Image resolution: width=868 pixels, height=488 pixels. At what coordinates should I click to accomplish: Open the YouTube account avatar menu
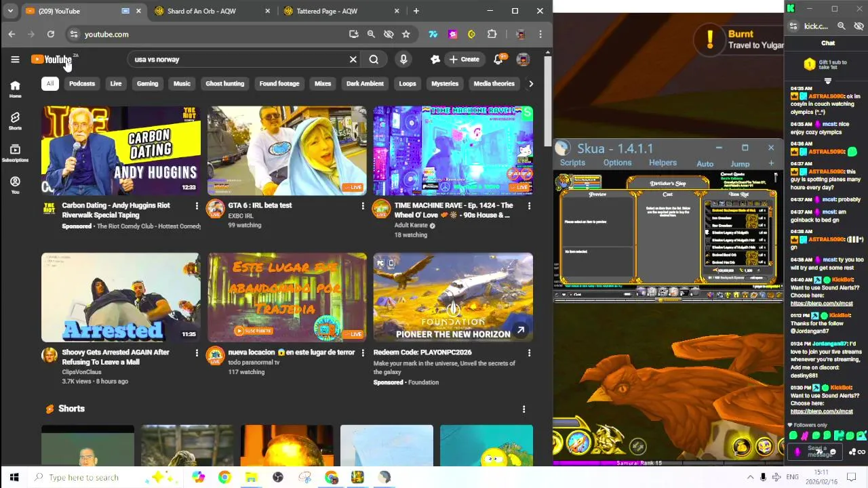[x=523, y=59]
